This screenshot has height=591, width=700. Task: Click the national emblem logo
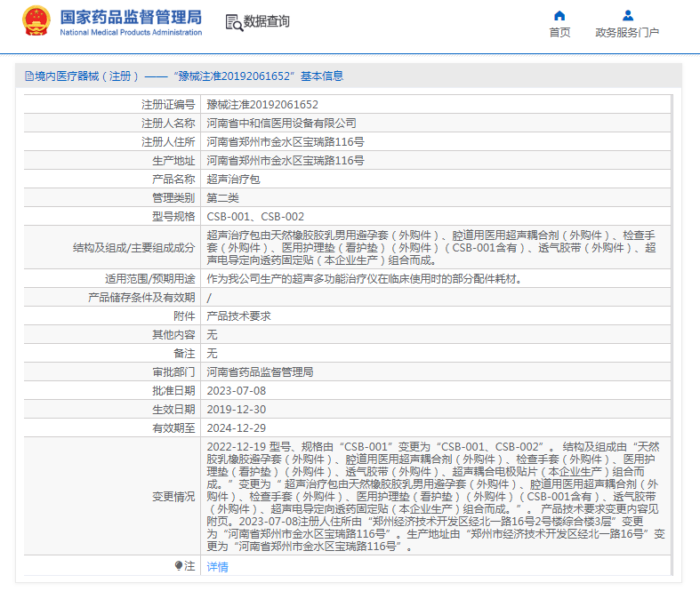click(x=36, y=20)
